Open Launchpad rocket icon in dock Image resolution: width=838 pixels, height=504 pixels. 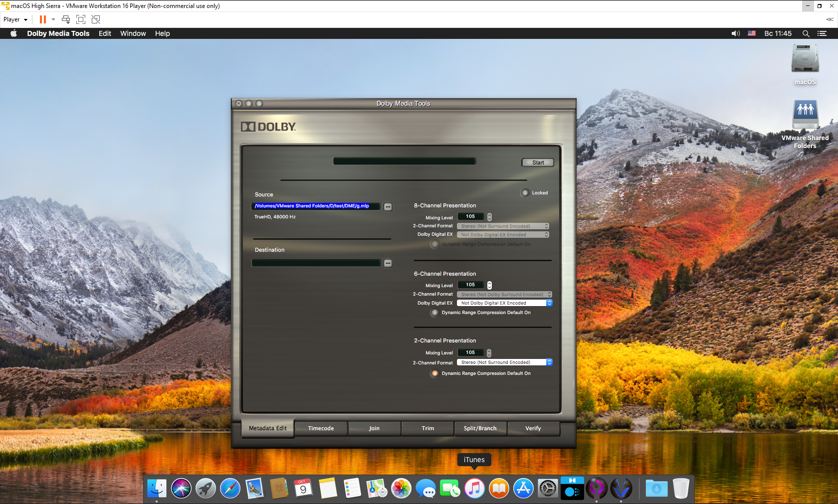pos(206,489)
